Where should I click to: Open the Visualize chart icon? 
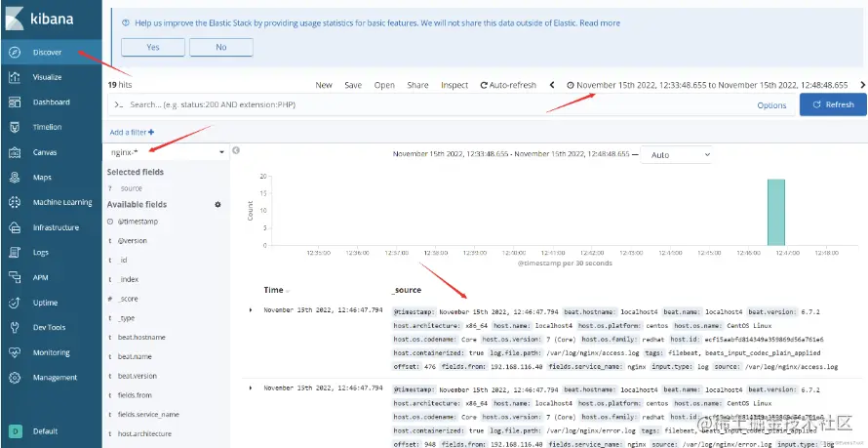click(15, 77)
